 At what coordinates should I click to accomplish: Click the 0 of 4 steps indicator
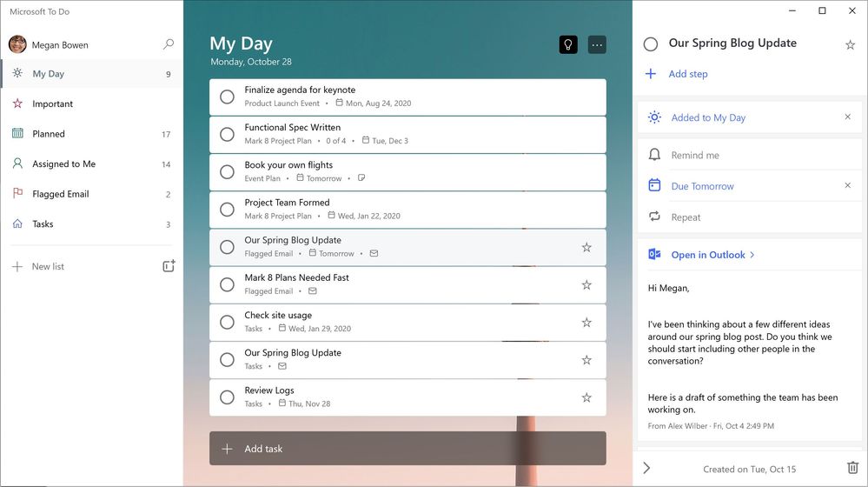click(335, 141)
